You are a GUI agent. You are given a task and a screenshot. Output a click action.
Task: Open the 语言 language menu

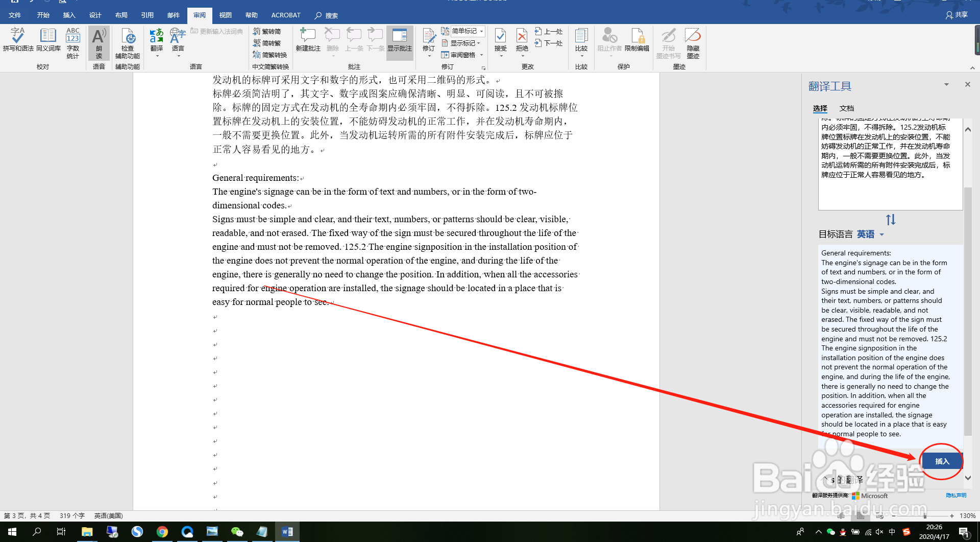178,43
